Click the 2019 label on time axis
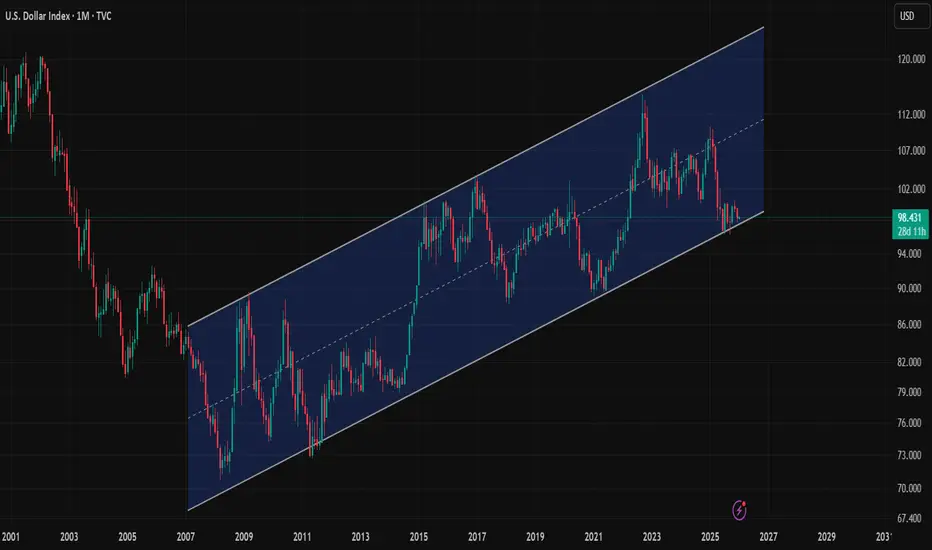The image size is (932, 550). tap(535, 537)
